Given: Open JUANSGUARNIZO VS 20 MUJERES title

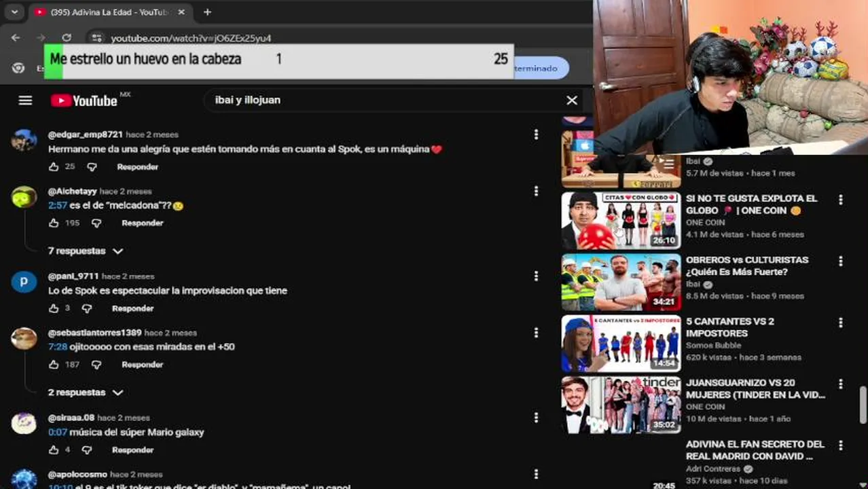Looking at the screenshot, I should [x=755, y=388].
